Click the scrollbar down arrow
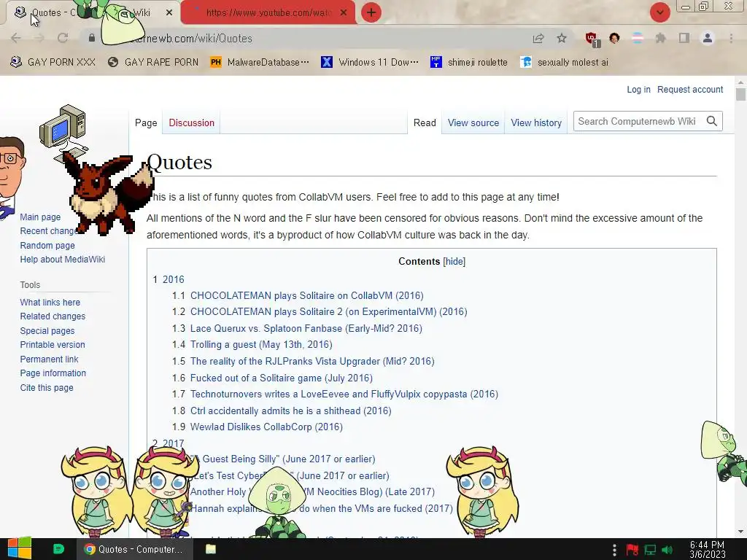This screenshot has width=747, height=560. coord(740,532)
